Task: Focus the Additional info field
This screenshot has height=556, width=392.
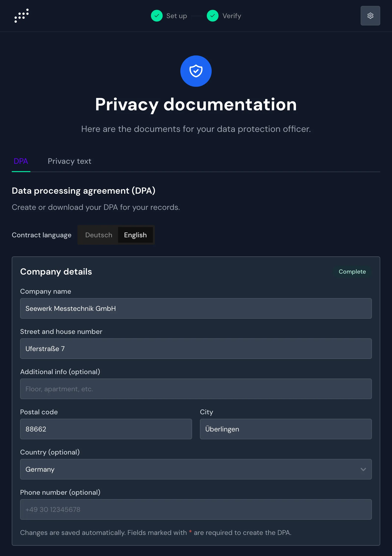Action: point(196,389)
